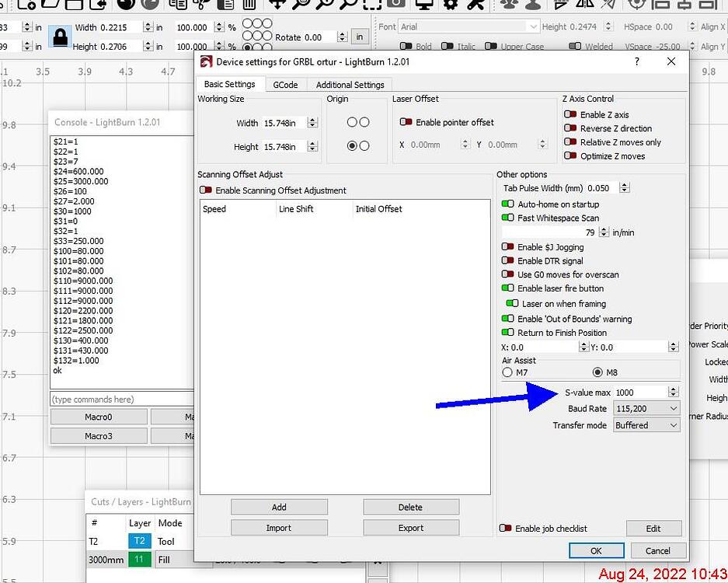Click the green layer color swatch in Cuts/Layers
728x583 pixels.
[x=140, y=559]
